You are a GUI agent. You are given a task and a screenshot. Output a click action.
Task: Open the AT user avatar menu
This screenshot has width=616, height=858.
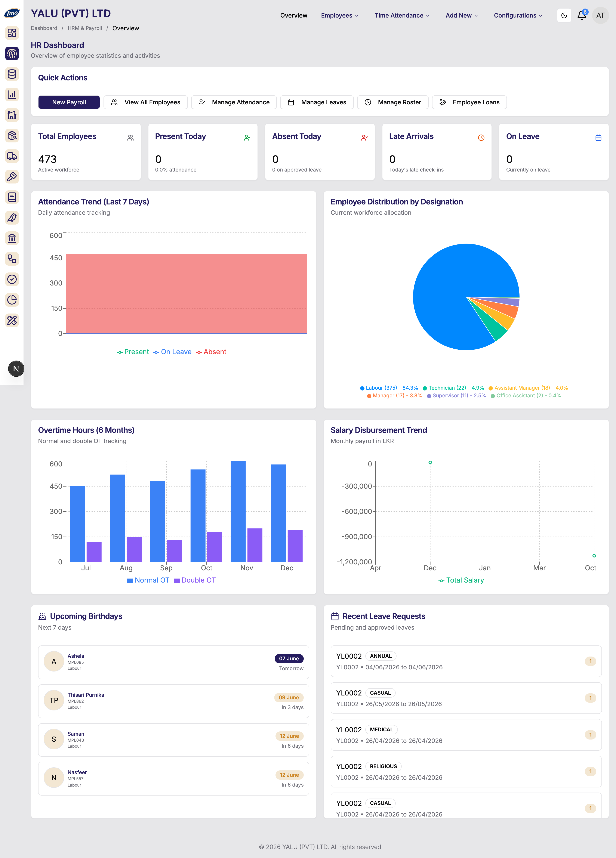(600, 16)
